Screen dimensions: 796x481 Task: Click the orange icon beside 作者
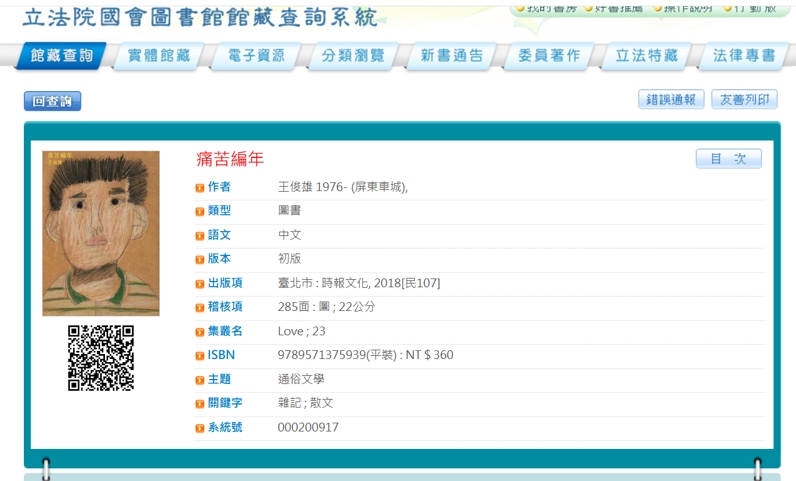(x=200, y=188)
